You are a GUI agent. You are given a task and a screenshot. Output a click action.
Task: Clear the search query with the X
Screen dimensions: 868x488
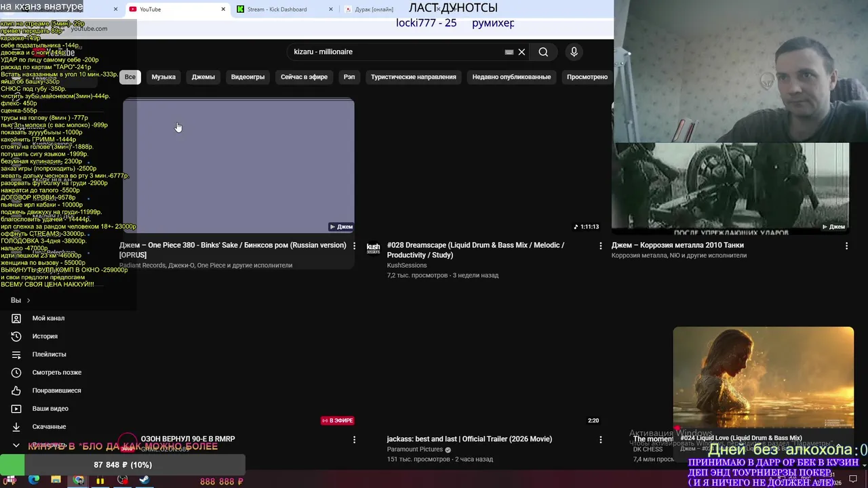pyautogui.click(x=521, y=52)
